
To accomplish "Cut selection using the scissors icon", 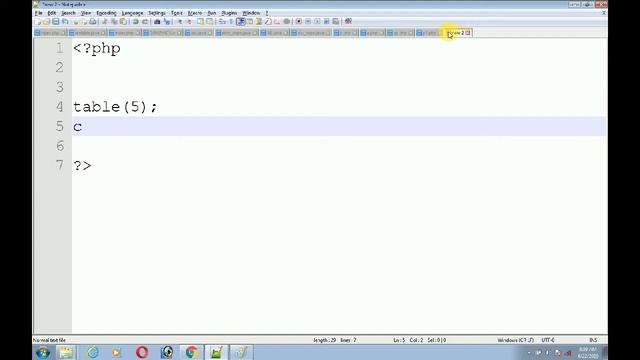I will coord(104,21).
